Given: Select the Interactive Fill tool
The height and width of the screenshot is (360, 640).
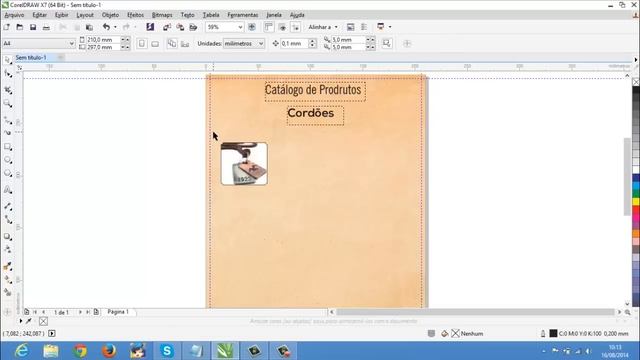Looking at the screenshot, I should pos(7,280).
